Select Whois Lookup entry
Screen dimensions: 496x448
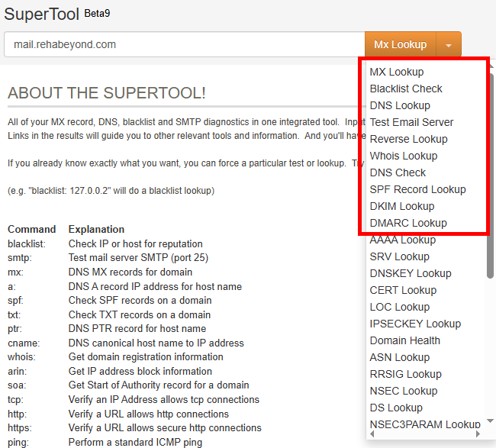pyautogui.click(x=403, y=156)
